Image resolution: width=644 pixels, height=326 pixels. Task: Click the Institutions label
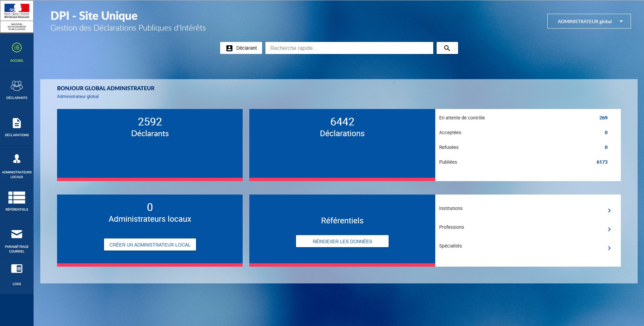point(451,208)
